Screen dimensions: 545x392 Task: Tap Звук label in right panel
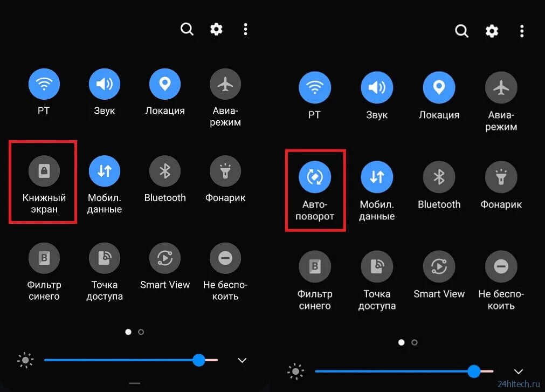[377, 115]
